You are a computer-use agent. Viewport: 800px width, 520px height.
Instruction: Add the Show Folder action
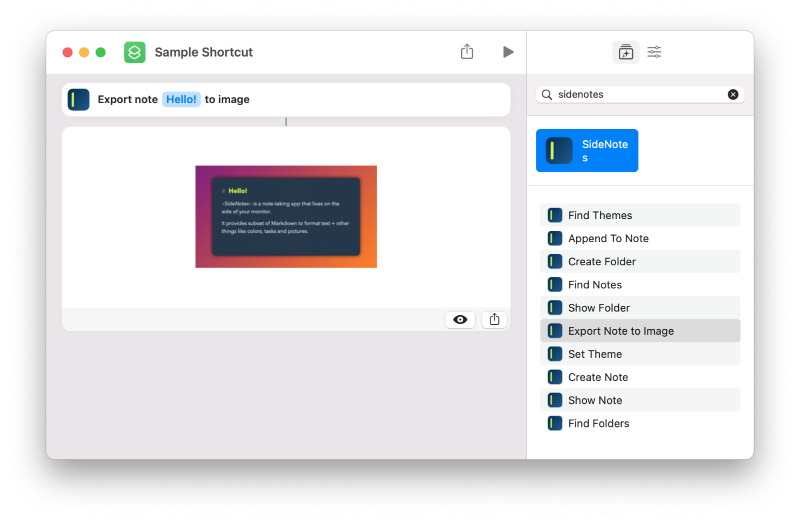click(x=640, y=308)
